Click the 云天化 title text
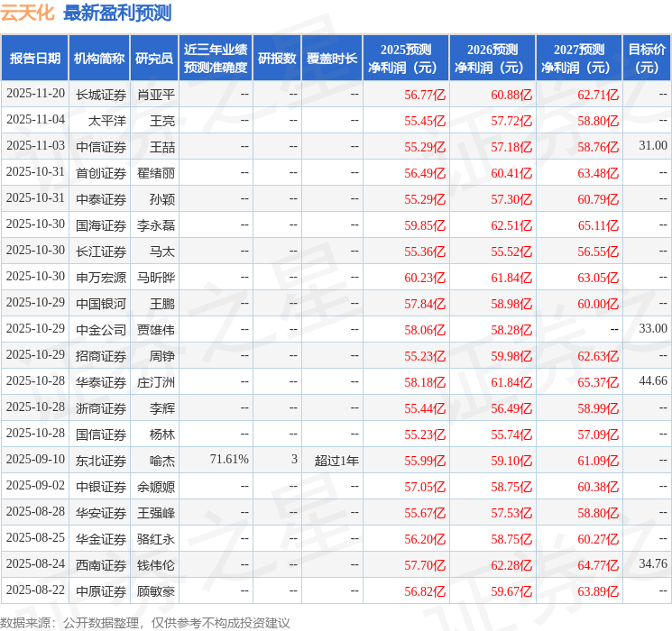 click(27, 13)
